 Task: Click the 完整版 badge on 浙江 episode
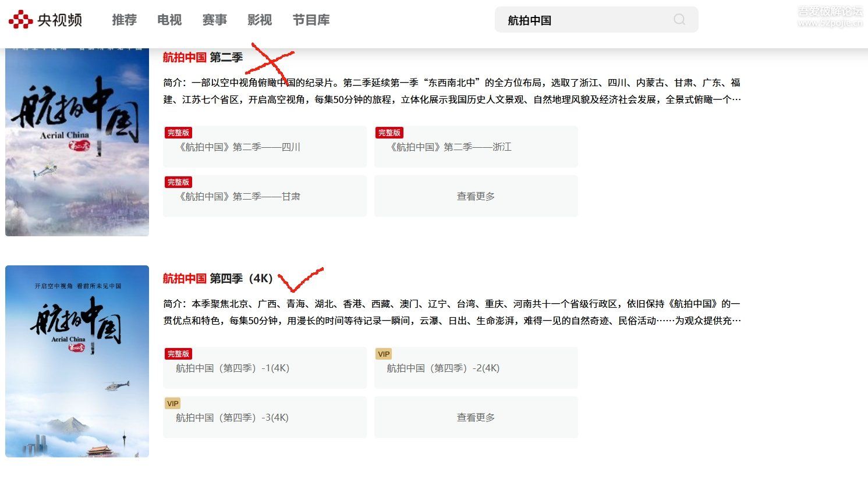coord(389,133)
